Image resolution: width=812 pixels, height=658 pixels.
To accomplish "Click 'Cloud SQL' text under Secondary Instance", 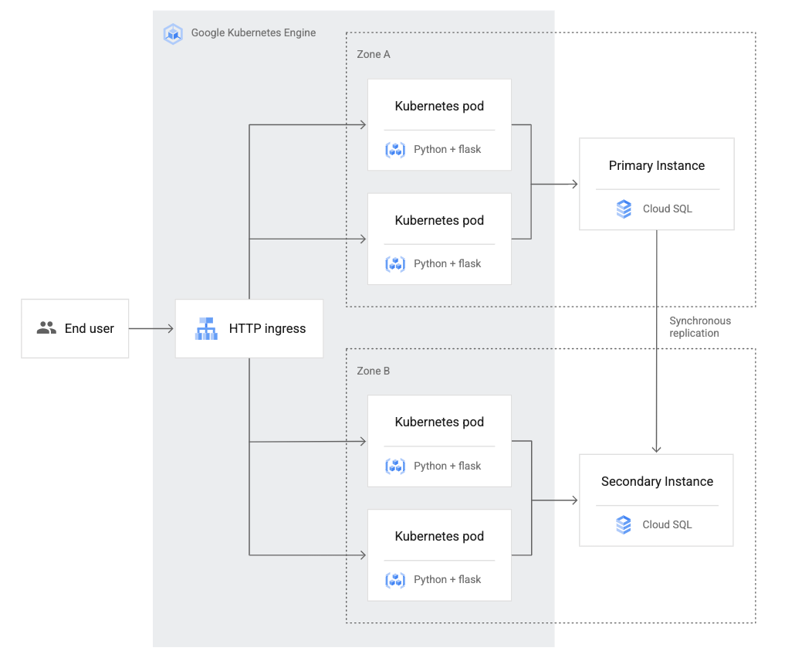I will (x=667, y=525).
